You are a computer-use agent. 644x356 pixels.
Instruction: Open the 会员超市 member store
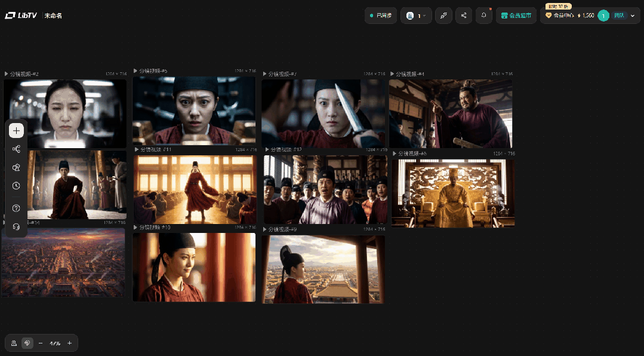[x=516, y=16]
